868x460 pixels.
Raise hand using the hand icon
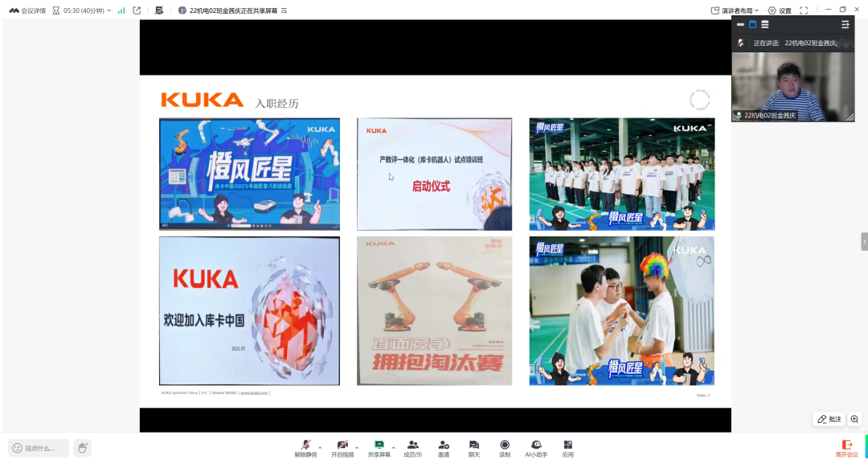click(83, 448)
